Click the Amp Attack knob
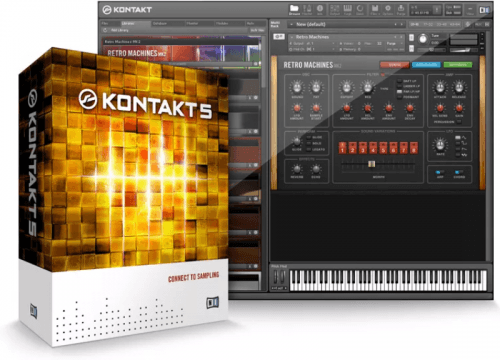Image resolution: width=500 pixels, height=360 pixels. [440, 87]
